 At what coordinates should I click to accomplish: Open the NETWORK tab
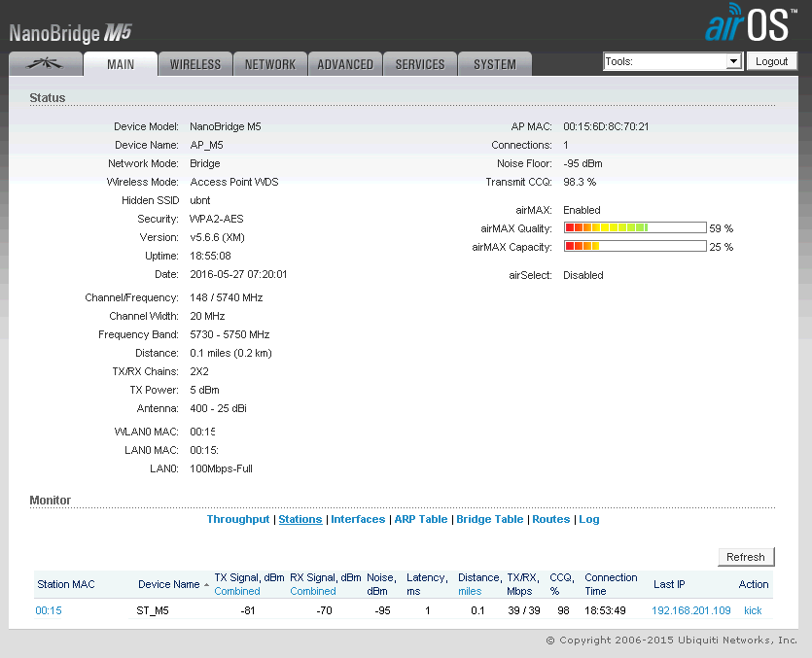(269, 64)
